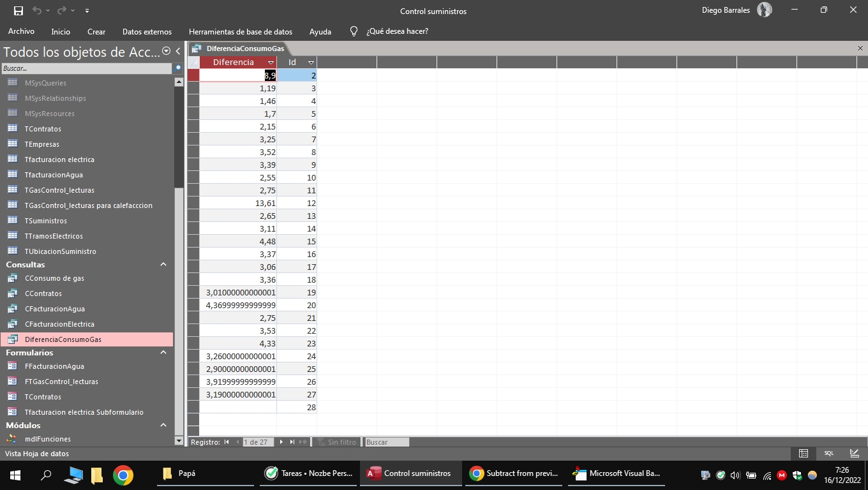Image resolution: width=868 pixels, height=490 pixels.
Task: Collapse the Formularios group
Action: click(x=163, y=352)
